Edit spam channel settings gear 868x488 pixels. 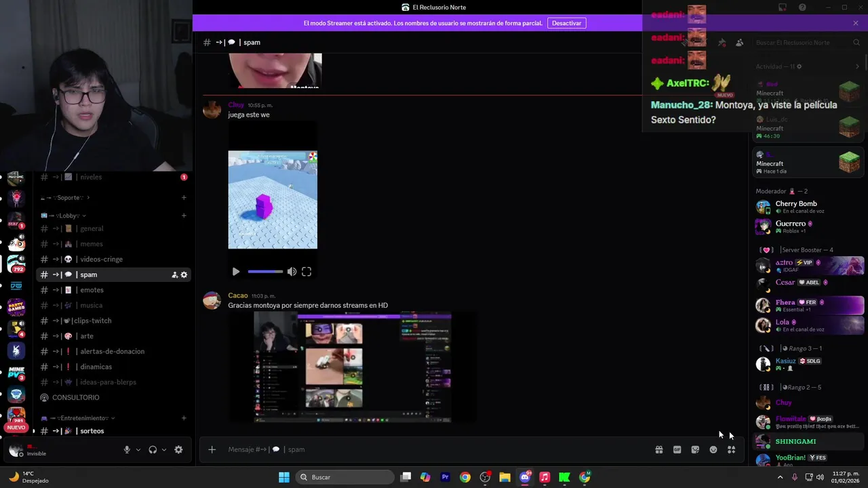point(184,274)
